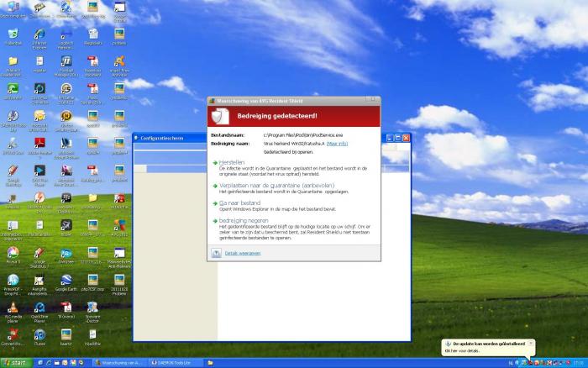Open iTunes desktop shortcut
Image resolution: width=588 pixels, height=368 pixels.
39,337
